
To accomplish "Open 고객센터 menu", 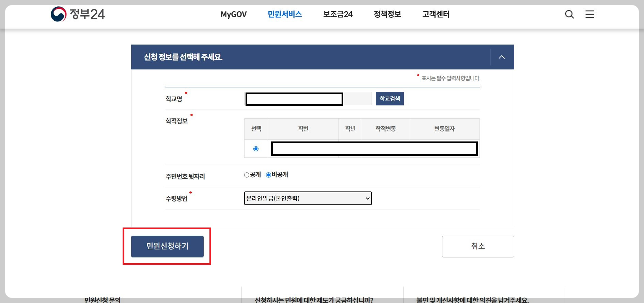I will (436, 14).
